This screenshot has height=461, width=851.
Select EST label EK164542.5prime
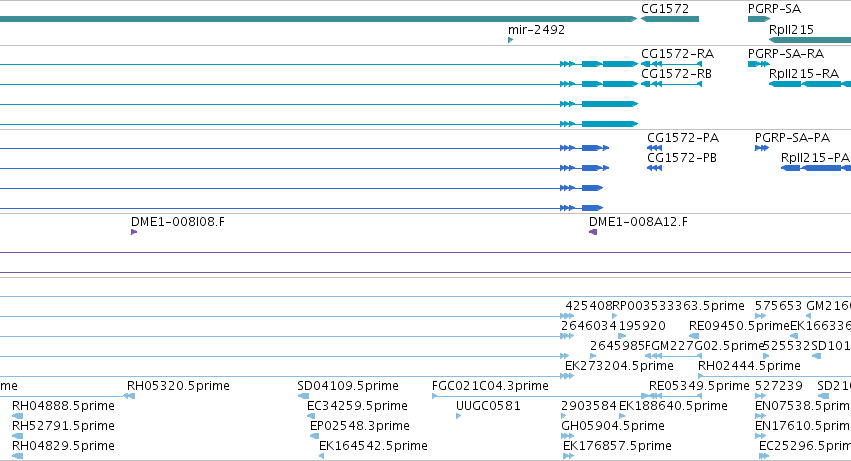(x=373, y=446)
